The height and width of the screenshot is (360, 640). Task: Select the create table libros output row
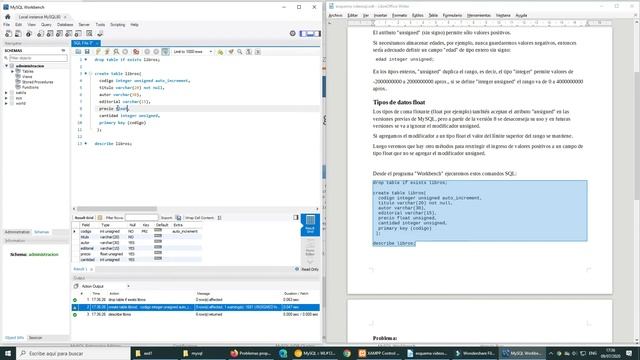click(196, 307)
